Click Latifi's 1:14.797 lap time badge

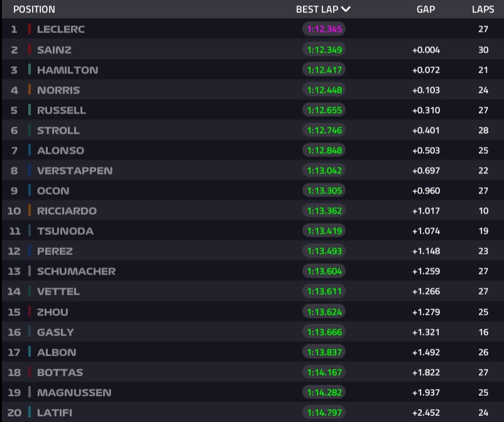click(x=324, y=413)
